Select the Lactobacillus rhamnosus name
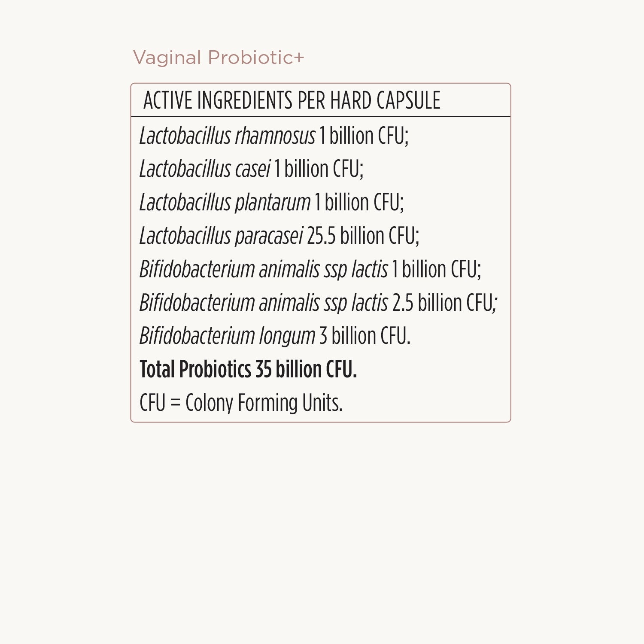The image size is (644, 644). [227, 136]
